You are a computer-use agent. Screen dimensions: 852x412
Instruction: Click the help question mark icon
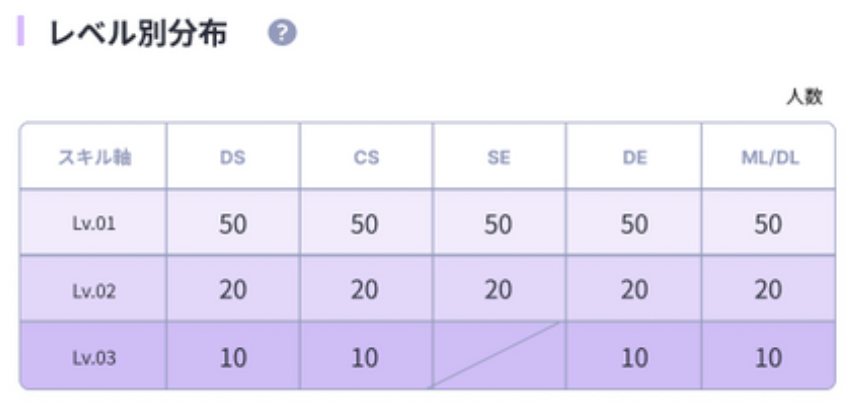[284, 33]
